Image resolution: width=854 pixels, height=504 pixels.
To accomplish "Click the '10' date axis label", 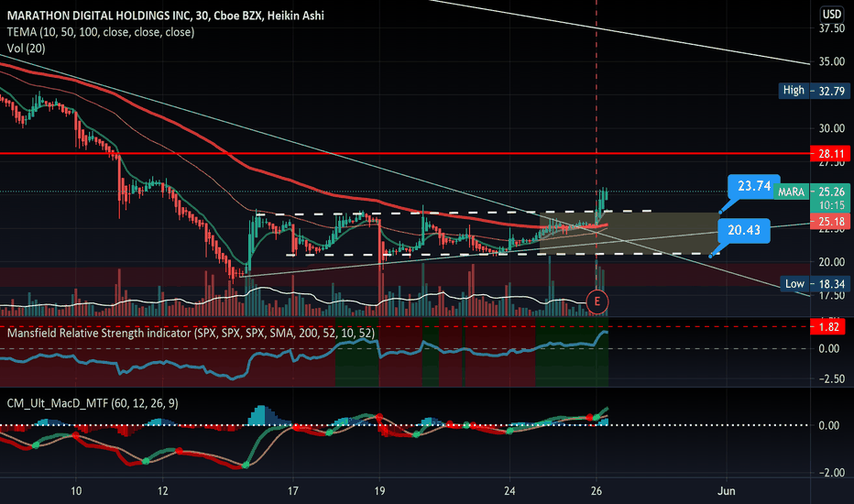I will click(x=76, y=491).
